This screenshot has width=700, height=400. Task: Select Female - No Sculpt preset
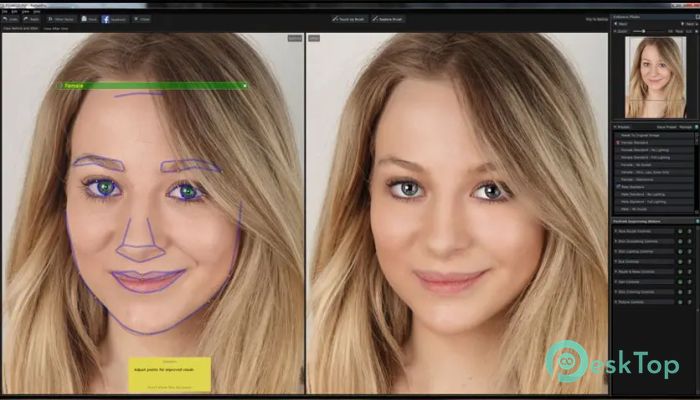tap(654, 165)
